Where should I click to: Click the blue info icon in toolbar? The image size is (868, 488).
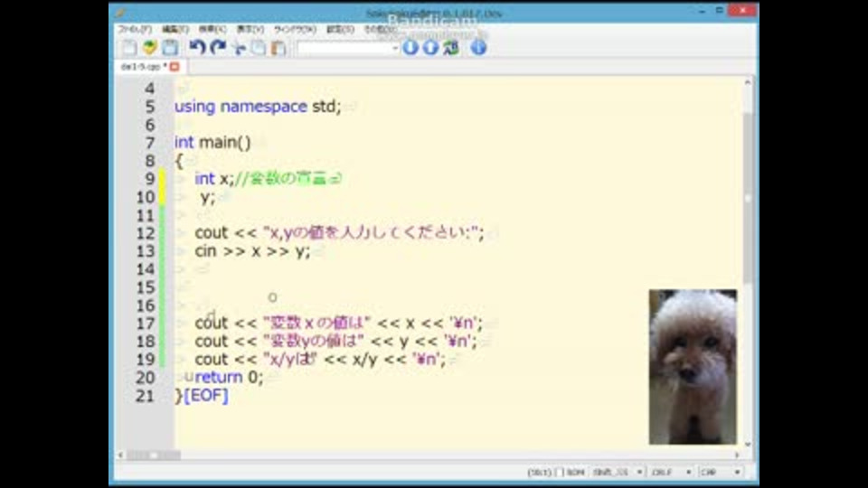click(478, 48)
